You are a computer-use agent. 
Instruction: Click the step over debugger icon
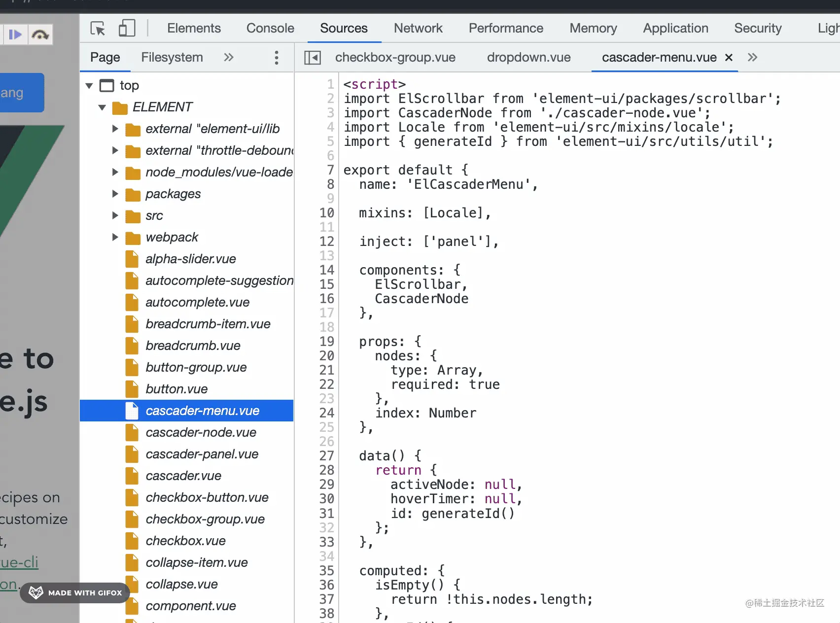click(40, 35)
